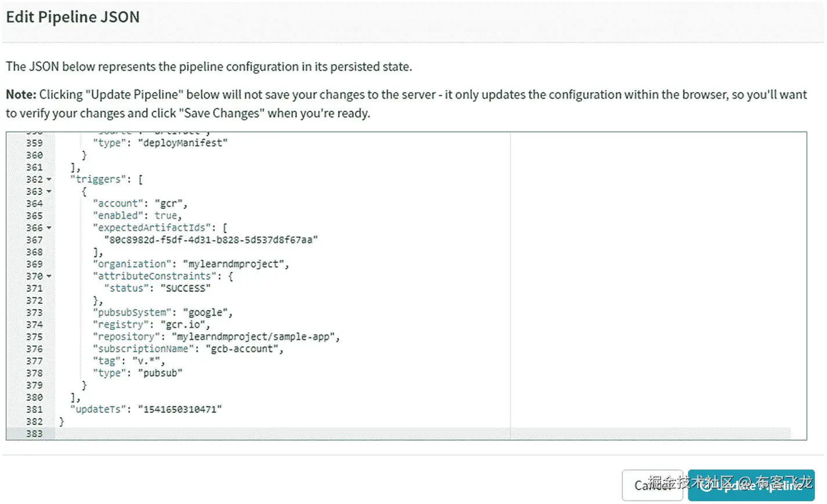
Task: Click line number 359 in the gutter
Action: click(34, 143)
